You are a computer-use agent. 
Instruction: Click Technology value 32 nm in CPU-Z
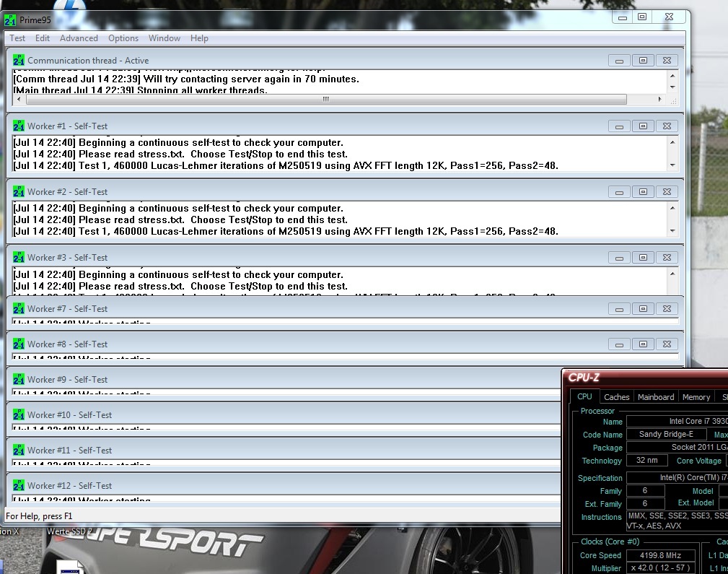646,460
